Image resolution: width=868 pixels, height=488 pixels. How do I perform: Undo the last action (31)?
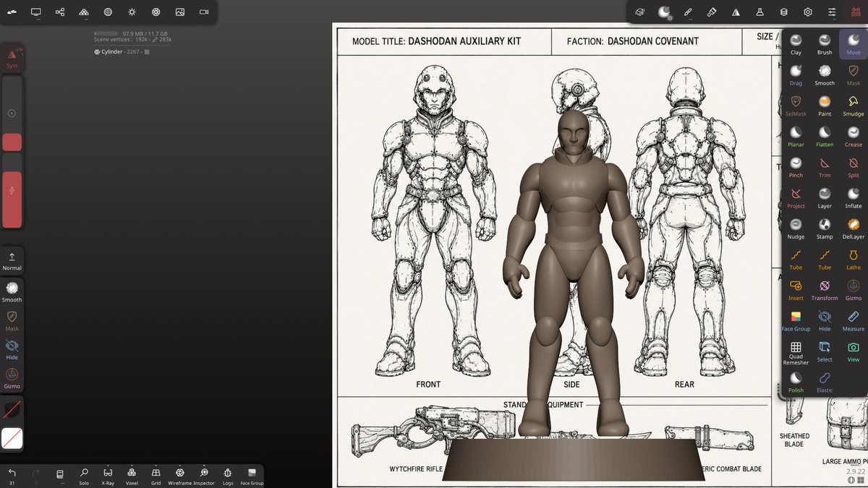tap(12, 476)
